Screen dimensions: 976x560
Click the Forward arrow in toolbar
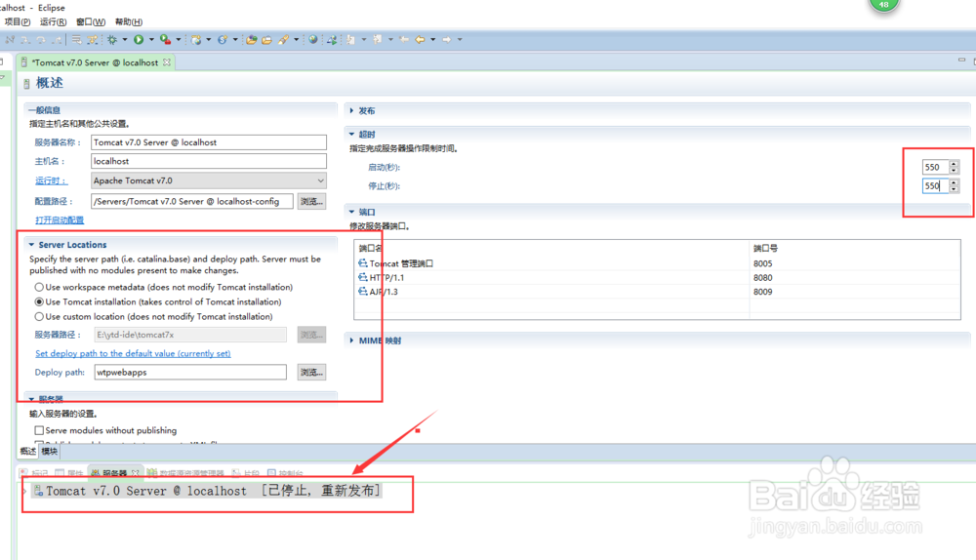[447, 40]
